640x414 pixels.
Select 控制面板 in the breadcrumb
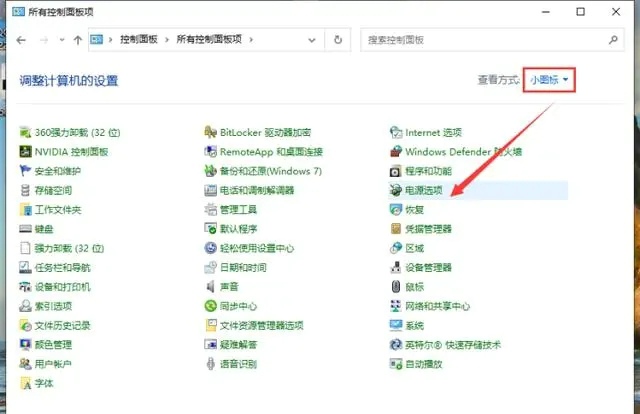point(139,39)
